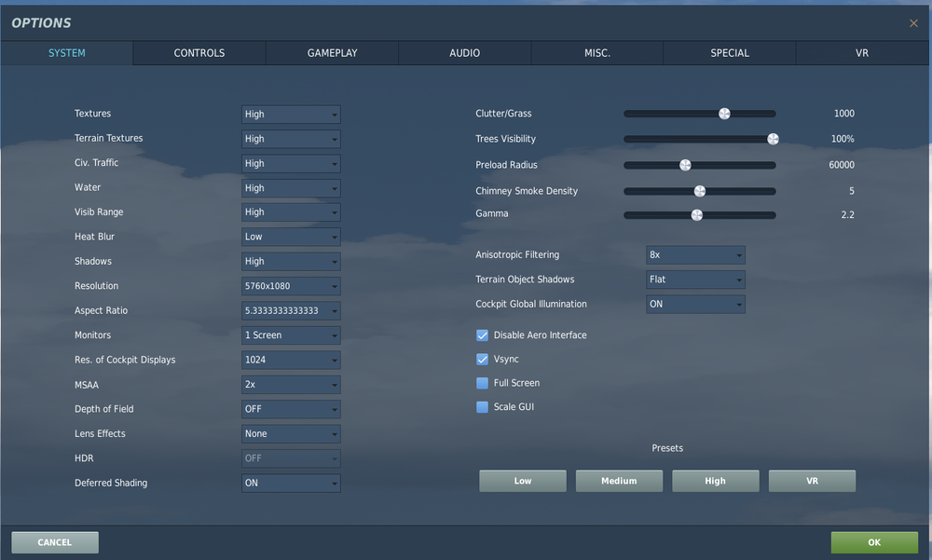The height and width of the screenshot is (560, 932).
Task: Expand the Terrain Object Shadows dropdown
Action: click(x=695, y=280)
